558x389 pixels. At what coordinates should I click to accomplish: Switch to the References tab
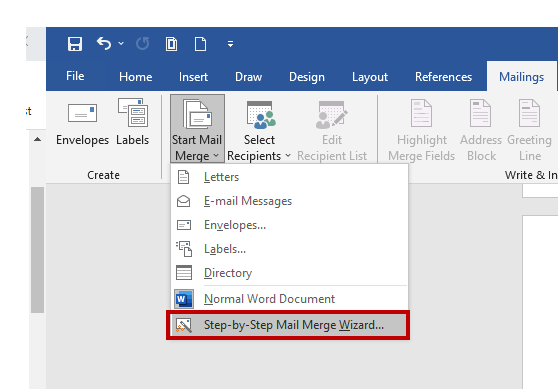pyautogui.click(x=443, y=77)
